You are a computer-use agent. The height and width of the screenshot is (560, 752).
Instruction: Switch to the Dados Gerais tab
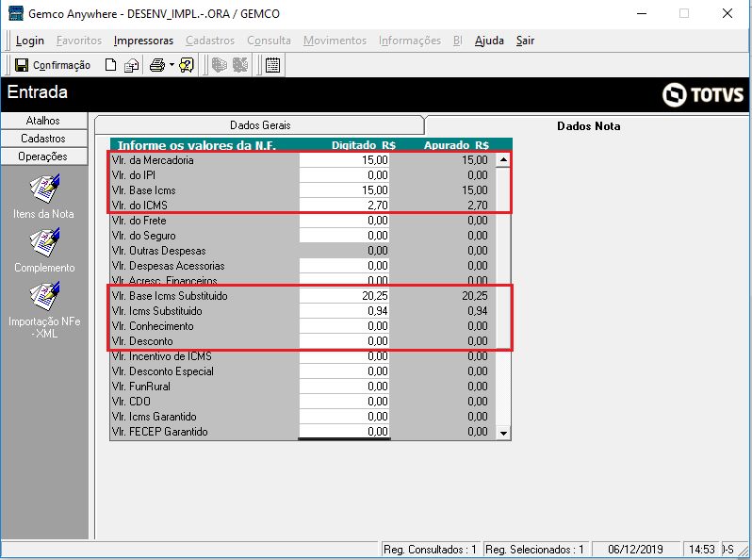(x=260, y=125)
